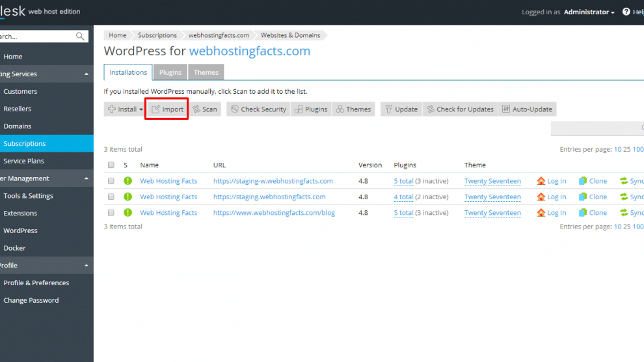This screenshot has height=362, width=644.
Task: Click Sync icon for blog site row
Action: [x=624, y=212]
